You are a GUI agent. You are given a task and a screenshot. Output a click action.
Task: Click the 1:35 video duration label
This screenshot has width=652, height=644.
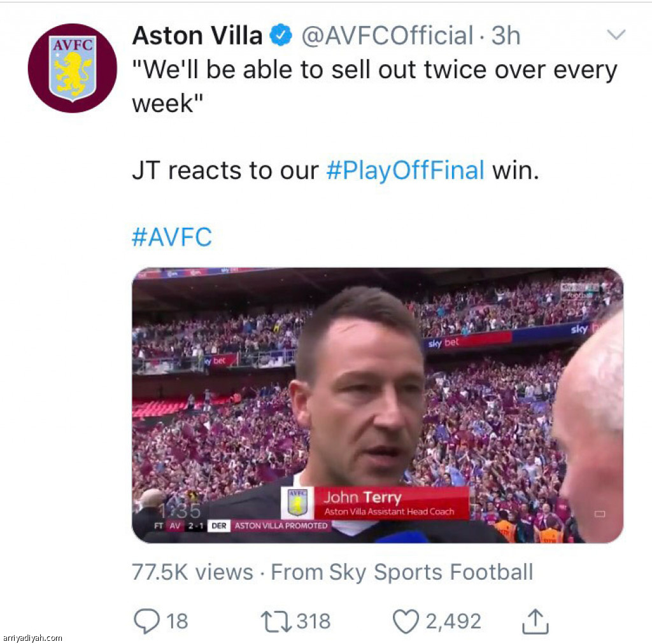click(180, 511)
